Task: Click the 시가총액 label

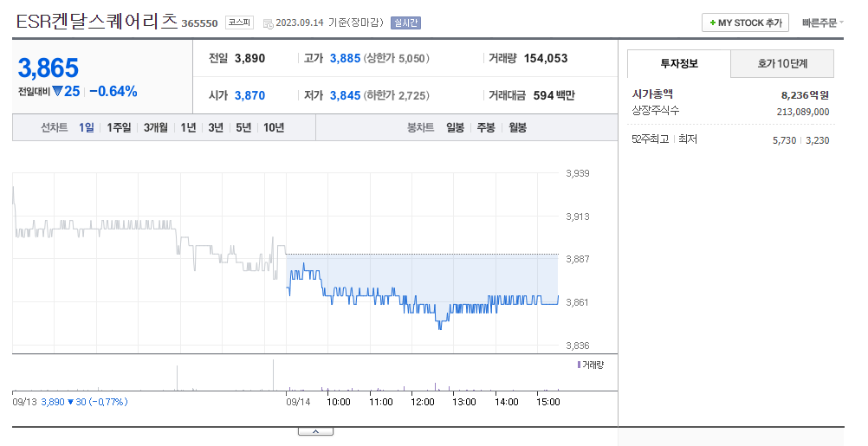Action: click(x=652, y=94)
